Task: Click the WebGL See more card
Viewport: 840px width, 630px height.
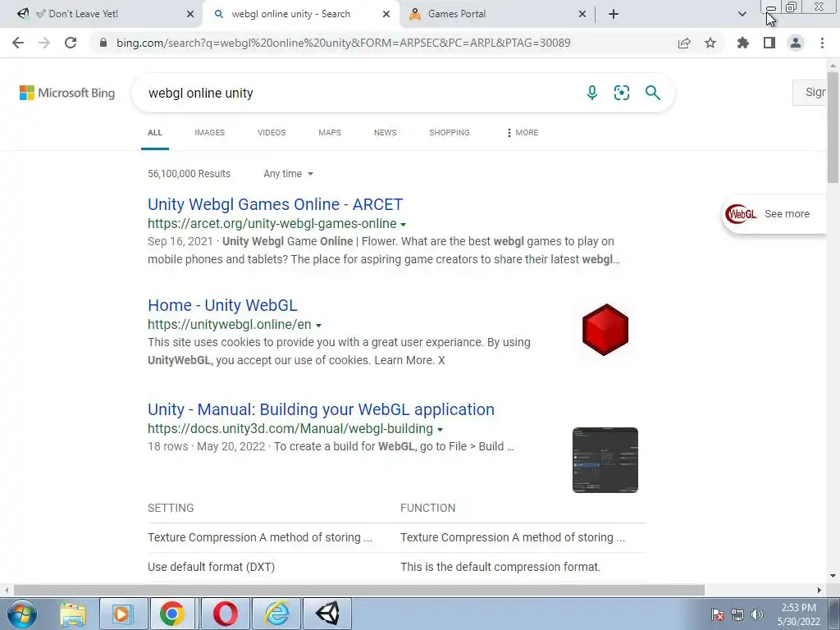Action: click(x=774, y=214)
